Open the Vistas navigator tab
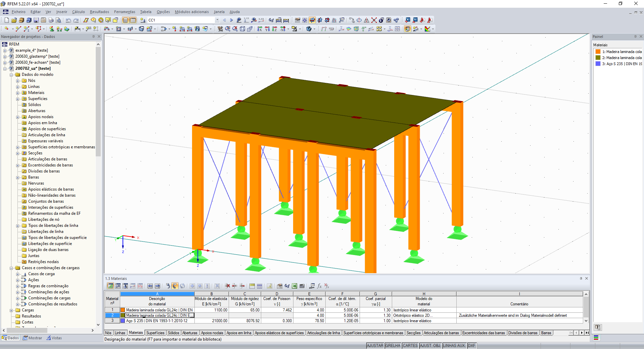The image size is (644, 349). click(x=54, y=338)
